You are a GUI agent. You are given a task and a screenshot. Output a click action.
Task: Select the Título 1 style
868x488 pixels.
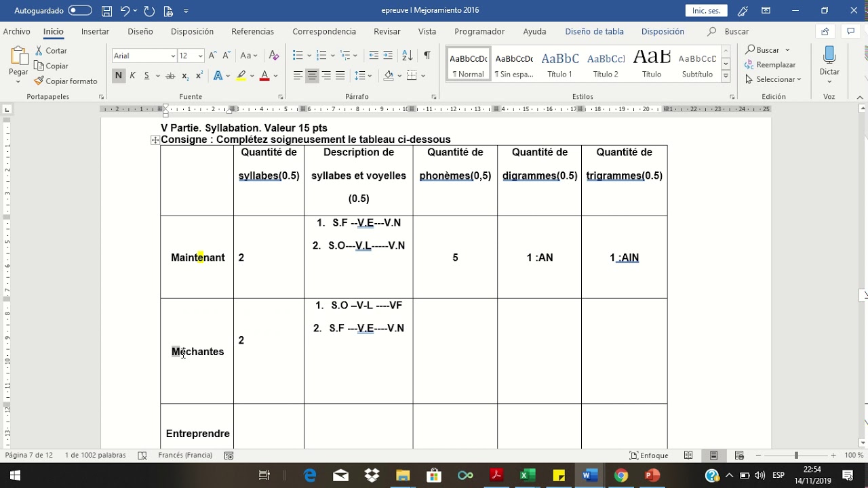(x=560, y=64)
